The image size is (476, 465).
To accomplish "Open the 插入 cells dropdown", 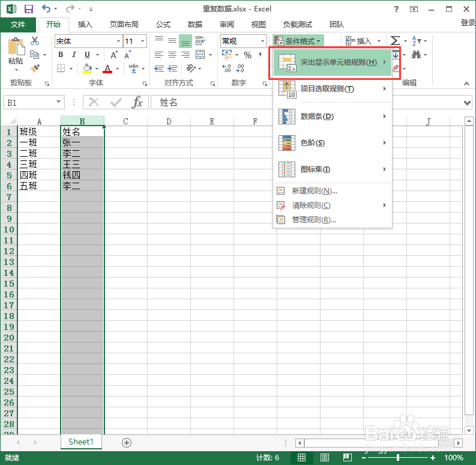I will pyautogui.click(x=379, y=41).
